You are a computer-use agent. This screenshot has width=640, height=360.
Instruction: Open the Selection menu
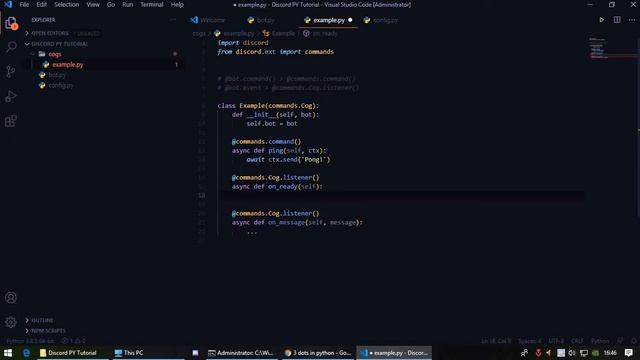click(x=67, y=4)
